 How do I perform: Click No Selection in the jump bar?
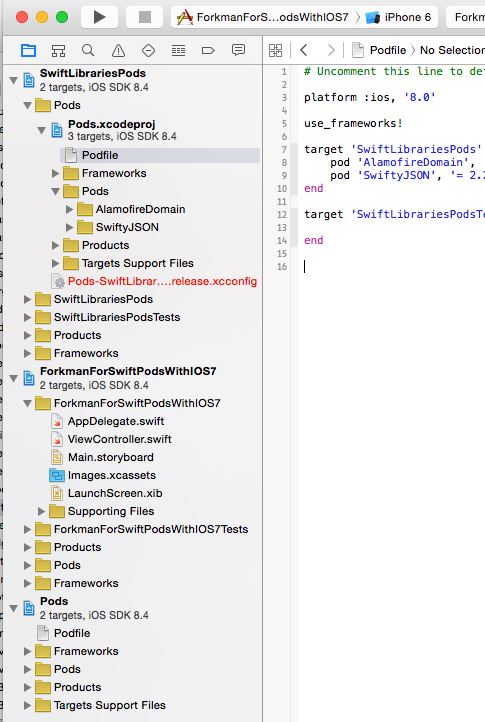[x=452, y=50]
